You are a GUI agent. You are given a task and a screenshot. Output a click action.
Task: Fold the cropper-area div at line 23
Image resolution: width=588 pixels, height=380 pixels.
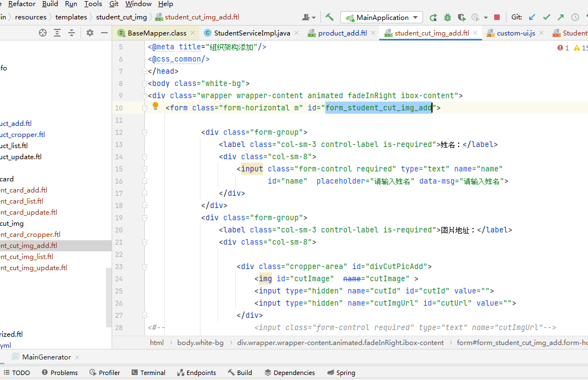pyautogui.click(x=144, y=267)
